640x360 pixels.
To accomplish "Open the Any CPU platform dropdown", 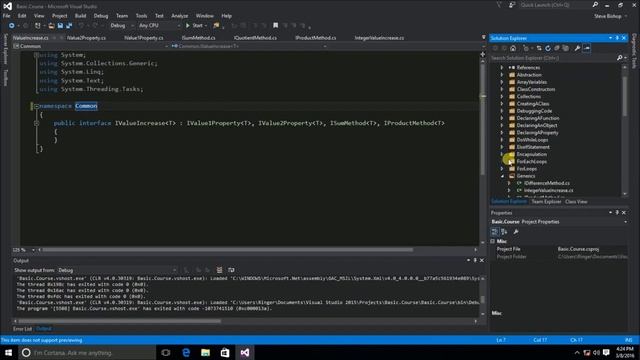I will (x=159, y=26).
